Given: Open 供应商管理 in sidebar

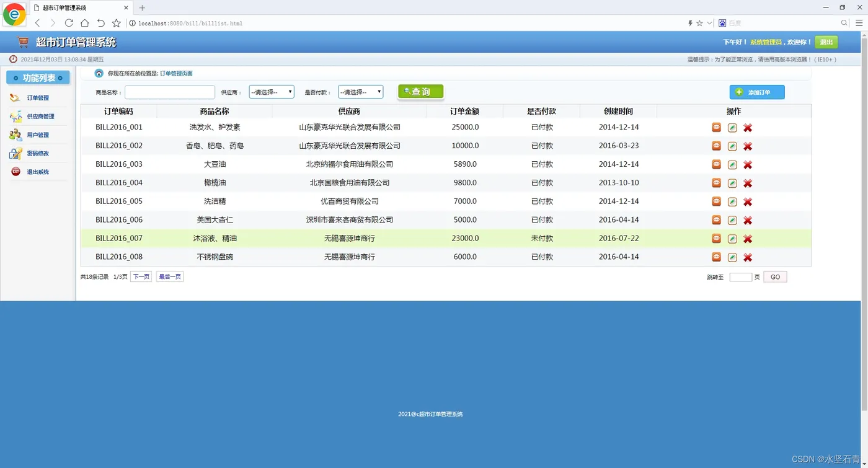Looking at the screenshot, I should click(40, 117).
